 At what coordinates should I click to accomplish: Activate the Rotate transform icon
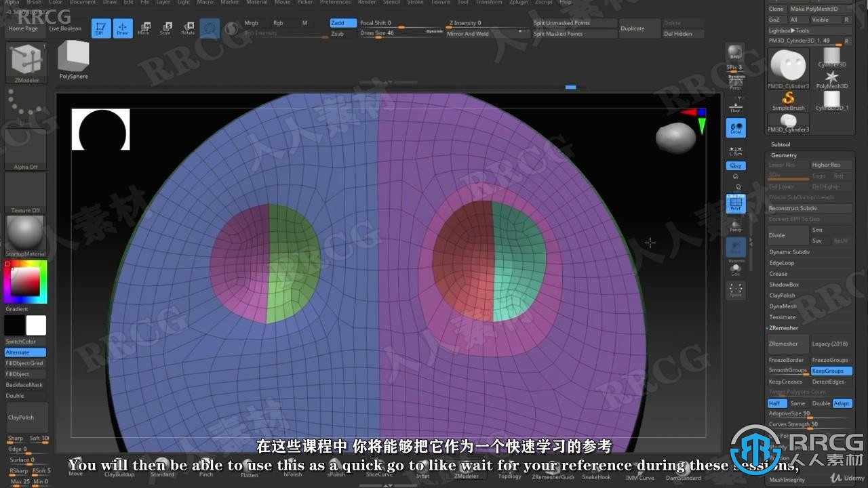coord(188,28)
